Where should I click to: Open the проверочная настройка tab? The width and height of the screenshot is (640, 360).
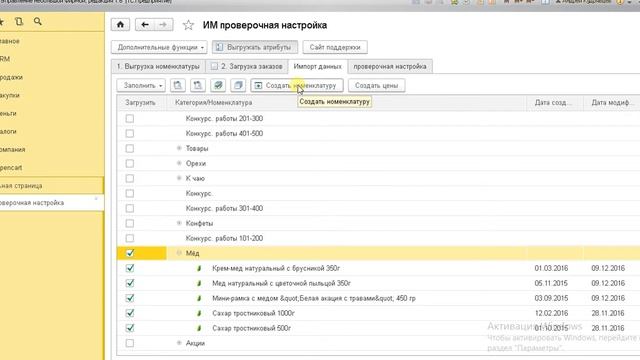tap(390, 67)
